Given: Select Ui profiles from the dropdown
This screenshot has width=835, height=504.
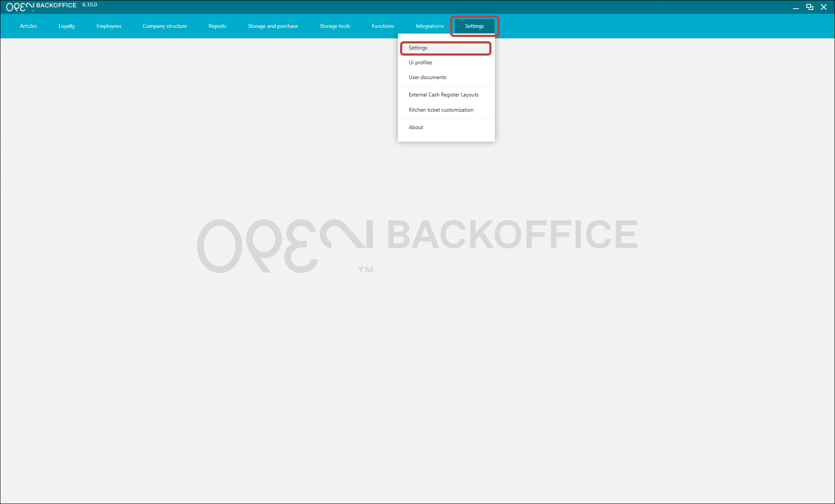Looking at the screenshot, I should click(x=446, y=63).
